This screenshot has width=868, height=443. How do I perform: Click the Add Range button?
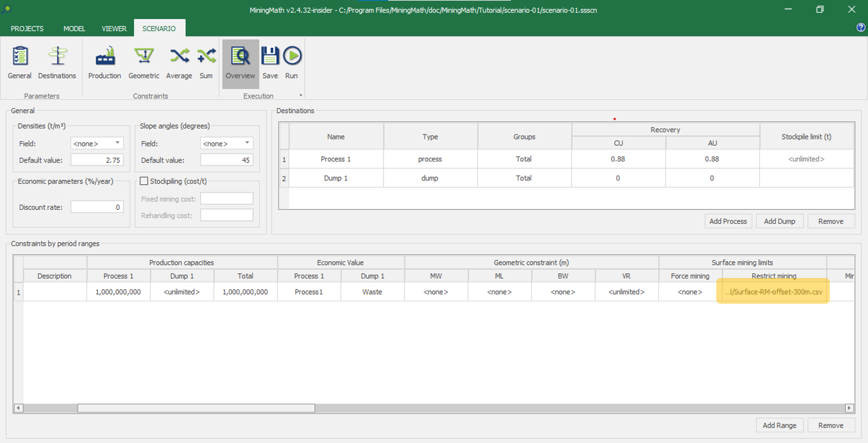780,425
